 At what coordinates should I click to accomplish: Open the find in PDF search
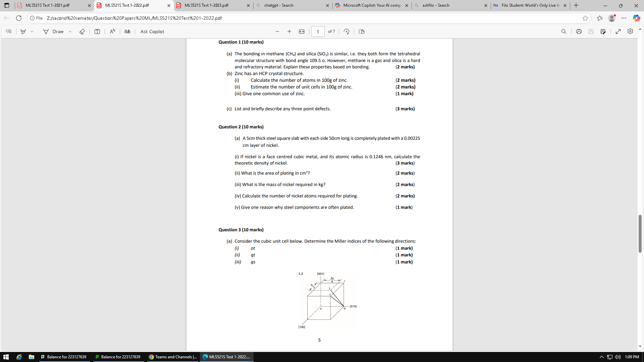click(563, 32)
